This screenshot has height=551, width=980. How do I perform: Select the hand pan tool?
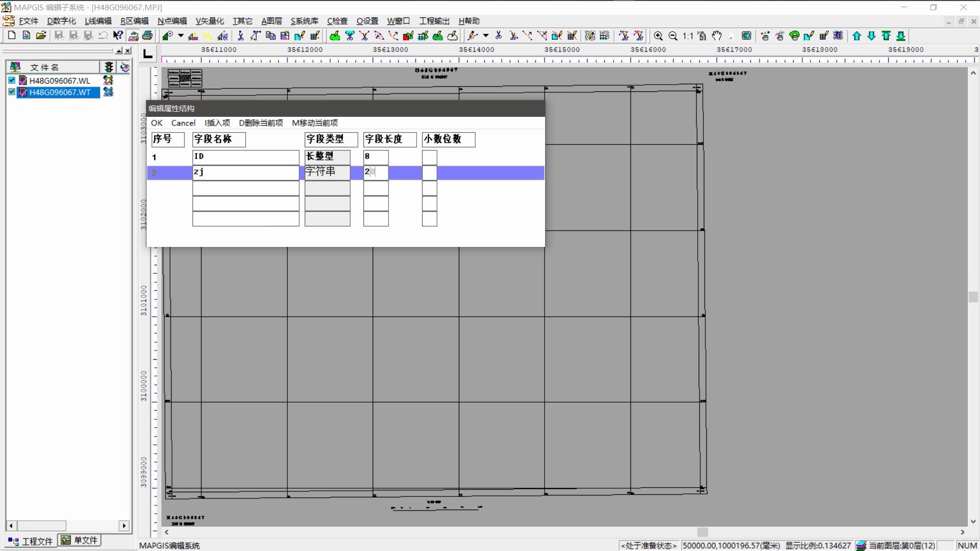pyautogui.click(x=717, y=36)
